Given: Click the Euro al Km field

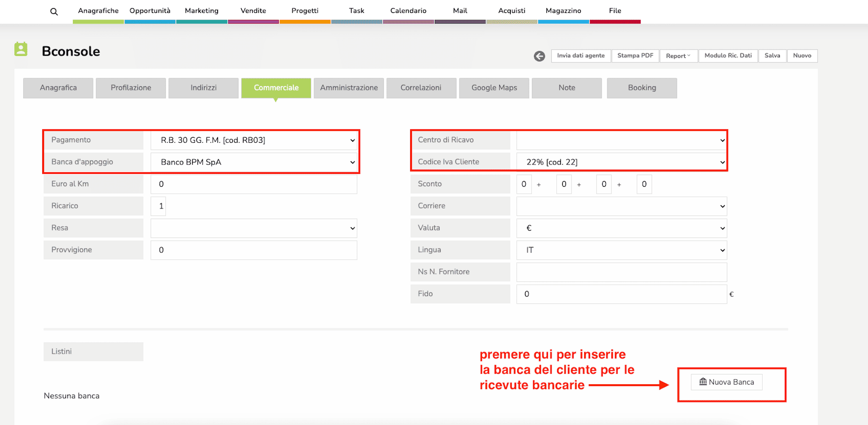Looking at the screenshot, I should [254, 184].
